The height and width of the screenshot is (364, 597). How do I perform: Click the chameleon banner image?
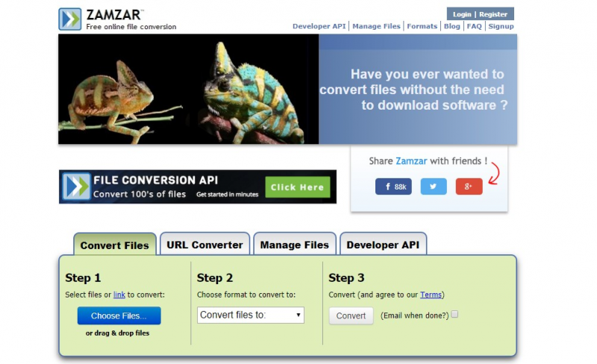(x=189, y=89)
